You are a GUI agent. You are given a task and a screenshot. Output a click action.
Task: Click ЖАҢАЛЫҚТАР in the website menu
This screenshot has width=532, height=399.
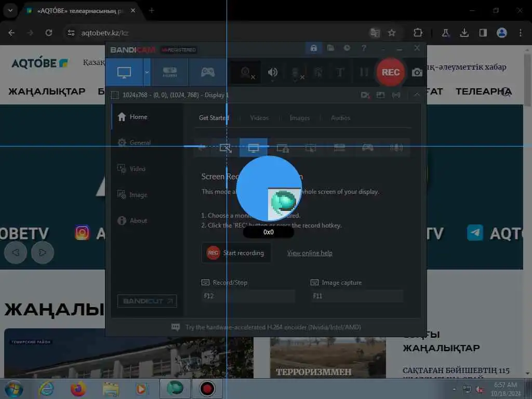point(47,91)
